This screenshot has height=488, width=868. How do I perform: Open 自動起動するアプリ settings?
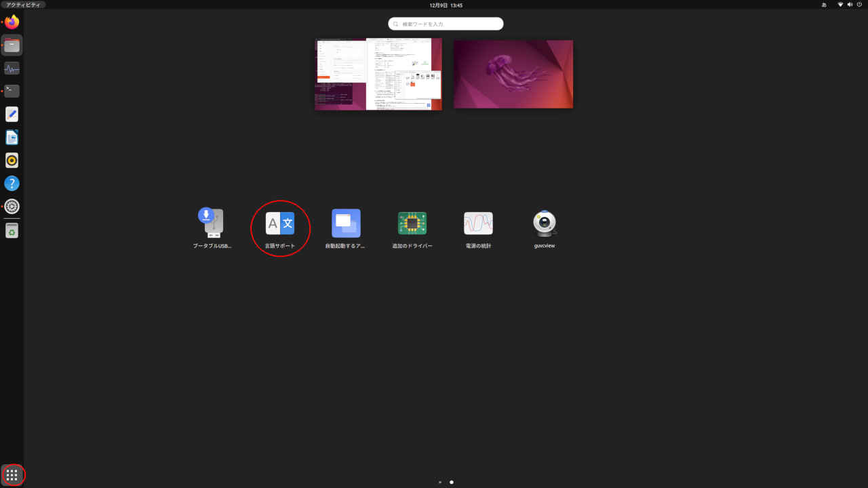(x=346, y=223)
